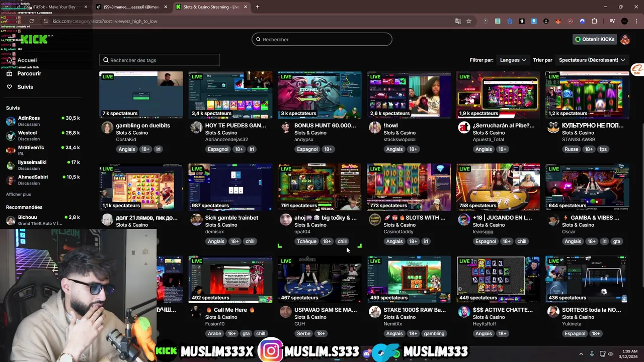Click the Chrome profile avatar in toolbar
Viewport: 644px width, 362px height.
(624, 21)
